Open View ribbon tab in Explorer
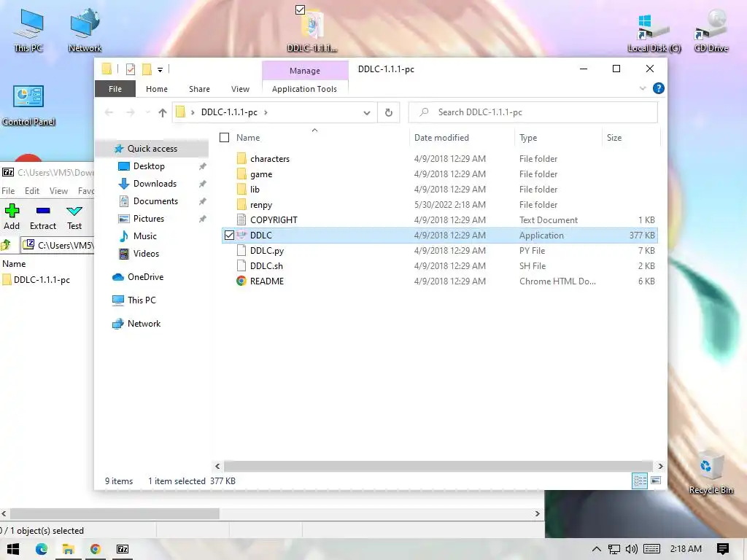 pos(240,89)
